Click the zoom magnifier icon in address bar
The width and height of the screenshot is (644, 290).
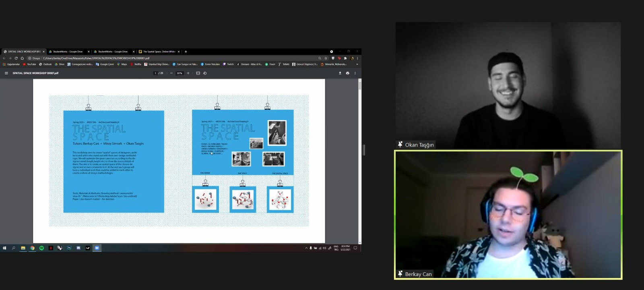coord(320,58)
